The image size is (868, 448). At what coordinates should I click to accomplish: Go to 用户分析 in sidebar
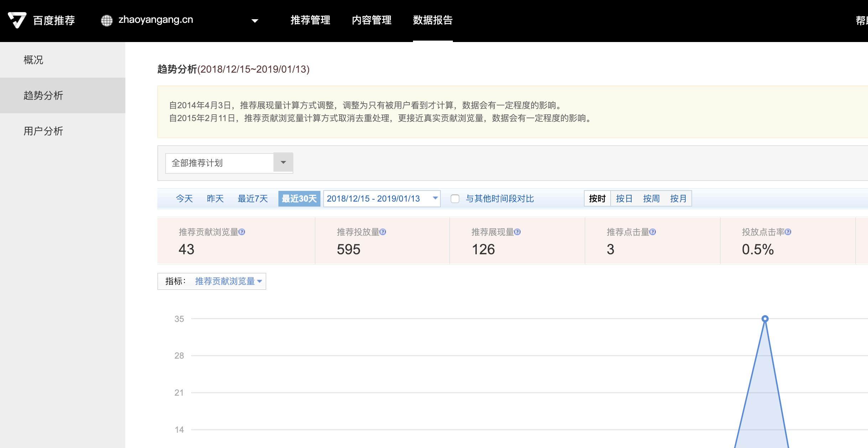(43, 131)
